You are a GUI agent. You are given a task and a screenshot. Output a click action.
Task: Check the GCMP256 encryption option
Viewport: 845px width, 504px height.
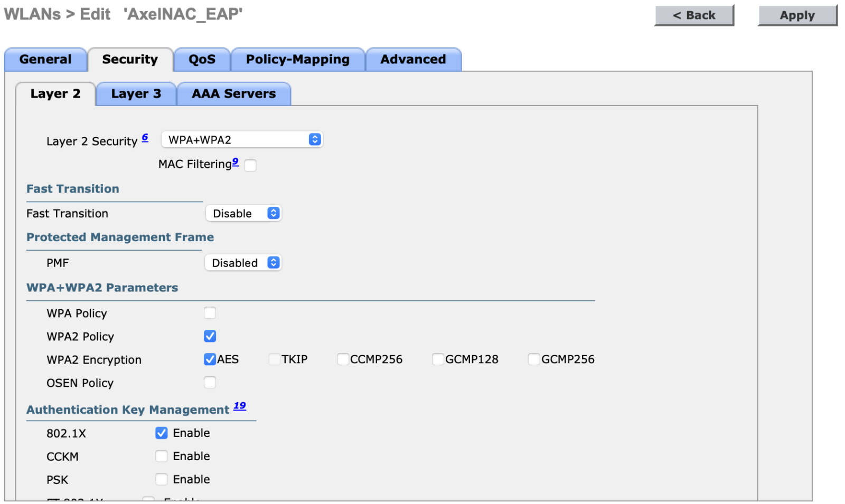click(x=534, y=359)
